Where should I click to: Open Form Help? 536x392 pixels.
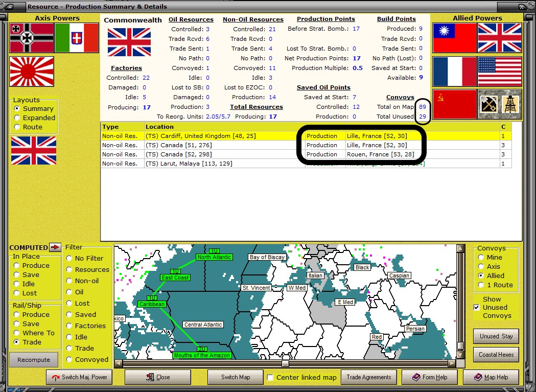click(x=430, y=377)
